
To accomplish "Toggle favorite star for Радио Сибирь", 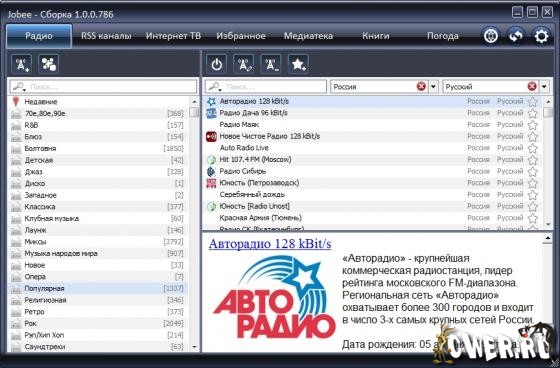I will click(x=532, y=171).
